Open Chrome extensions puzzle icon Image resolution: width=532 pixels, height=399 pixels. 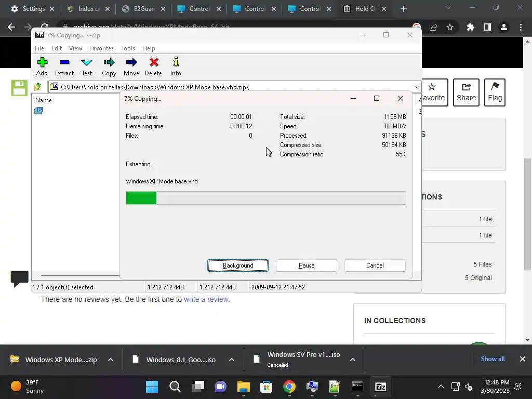(x=471, y=27)
